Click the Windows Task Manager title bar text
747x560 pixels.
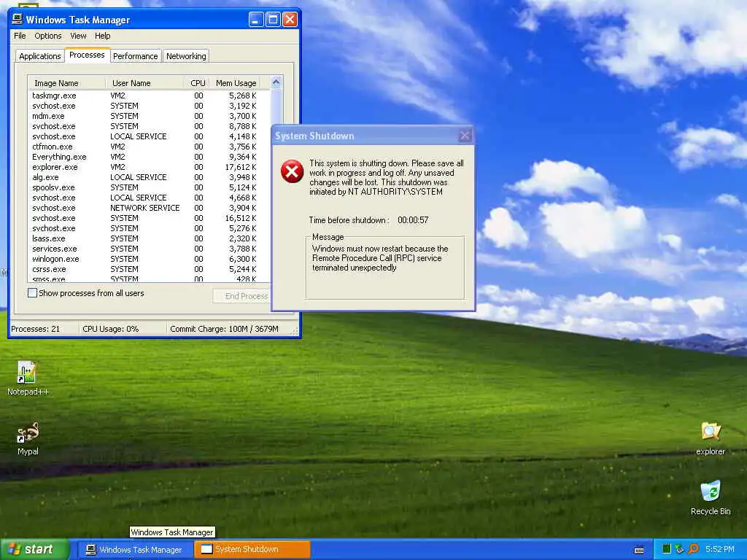click(78, 20)
